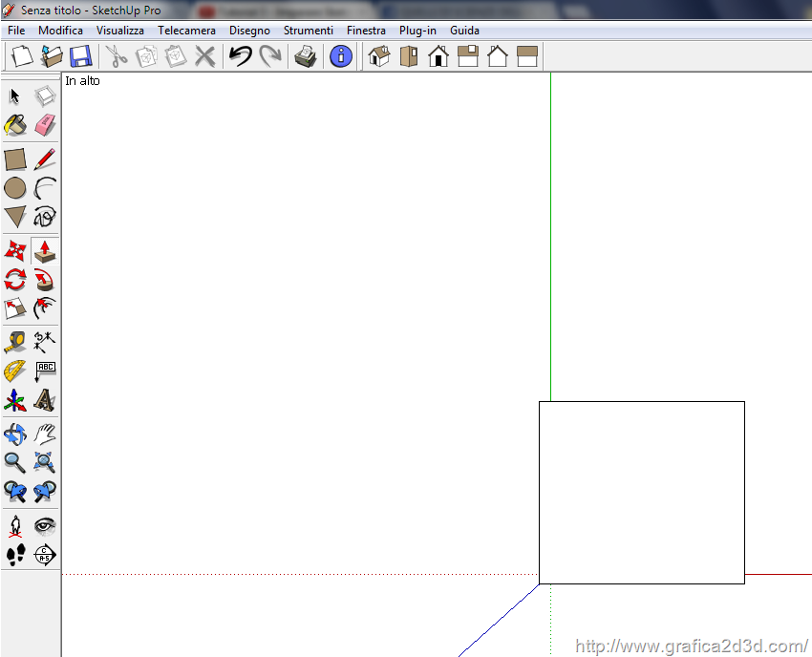This screenshot has width=812, height=657.
Task: Save the model with floppy disk icon
Action: (x=80, y=56)
